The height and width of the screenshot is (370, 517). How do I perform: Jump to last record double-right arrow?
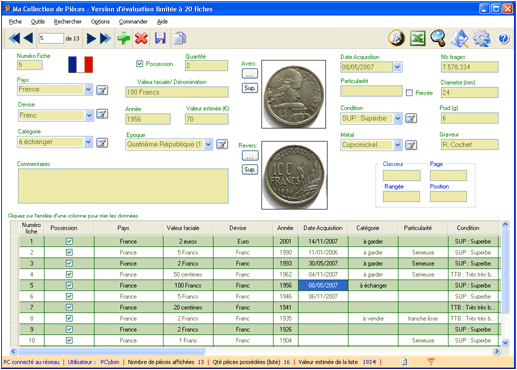pyautogui.click(x=105, y=38)
